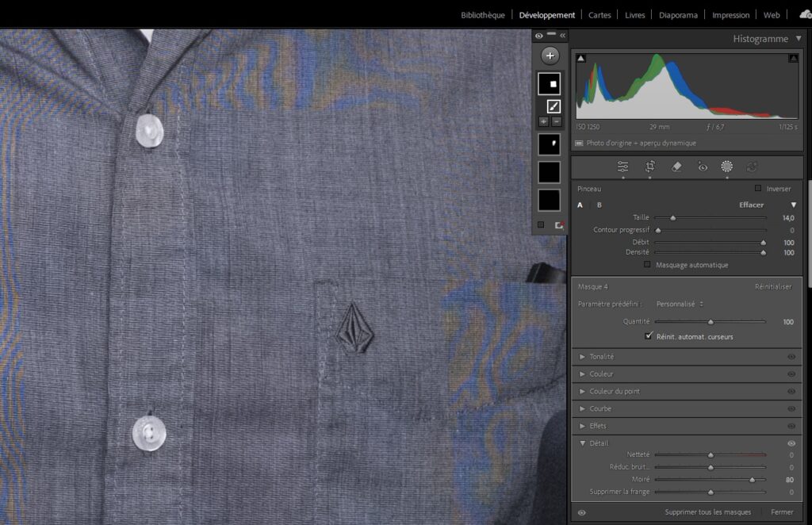Image resolution: width=812 pixels, height=525 pixels.
Task: Collapse mask panel with double chevron
Action: 563,36
